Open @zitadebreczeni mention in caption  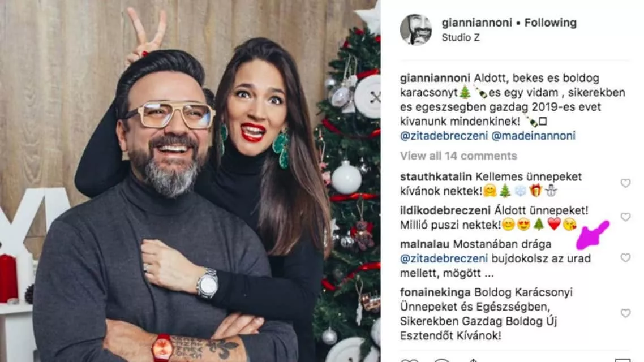click(x=444, y=136)
